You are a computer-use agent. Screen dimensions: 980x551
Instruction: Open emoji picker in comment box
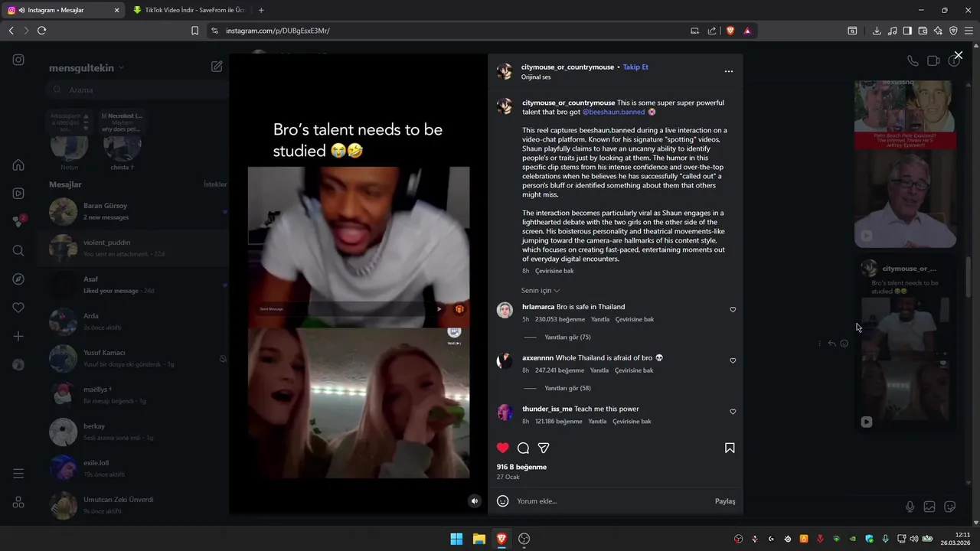tap(502, 501)
